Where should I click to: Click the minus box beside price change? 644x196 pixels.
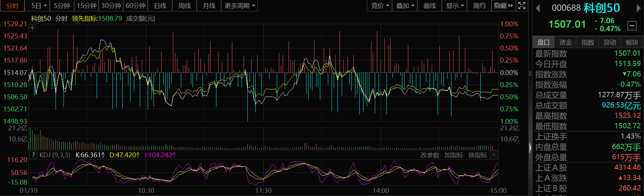(x=632, y=25)
